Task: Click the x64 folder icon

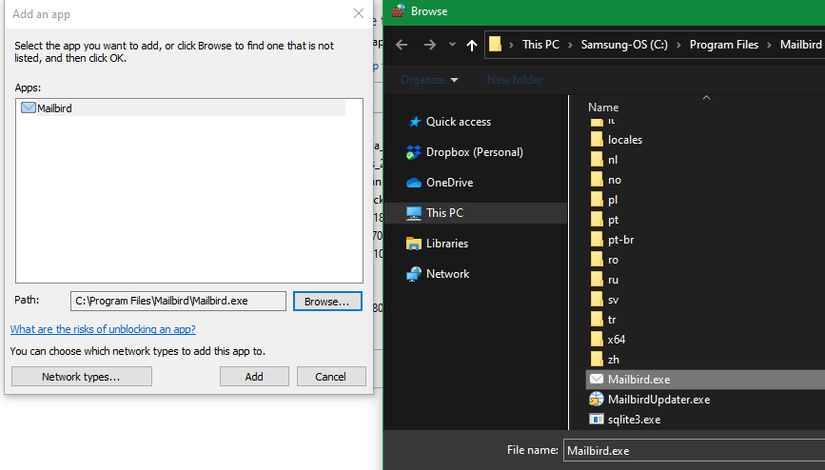Action: pyautogui.click(x=597, y=339)
